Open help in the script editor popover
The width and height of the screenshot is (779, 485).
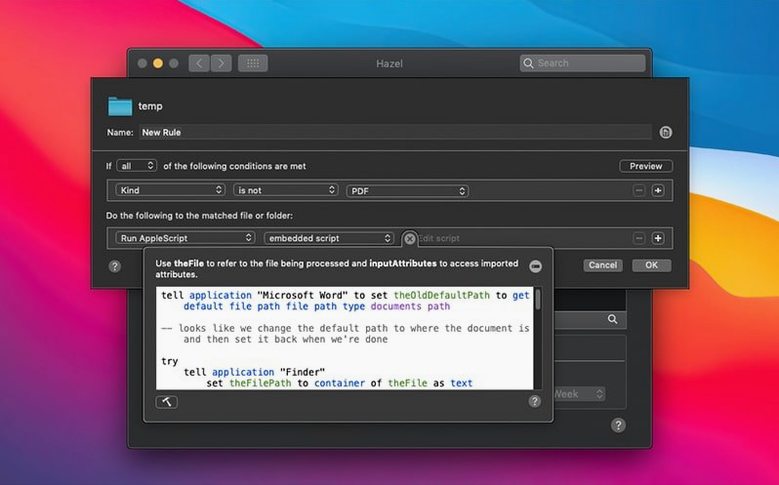tap(535, 401)
